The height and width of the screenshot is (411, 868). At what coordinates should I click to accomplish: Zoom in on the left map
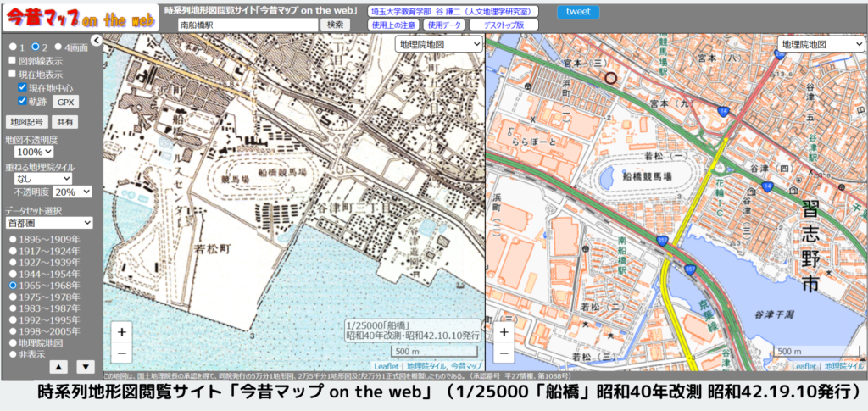pyautogui.click(x=122, y=332)
